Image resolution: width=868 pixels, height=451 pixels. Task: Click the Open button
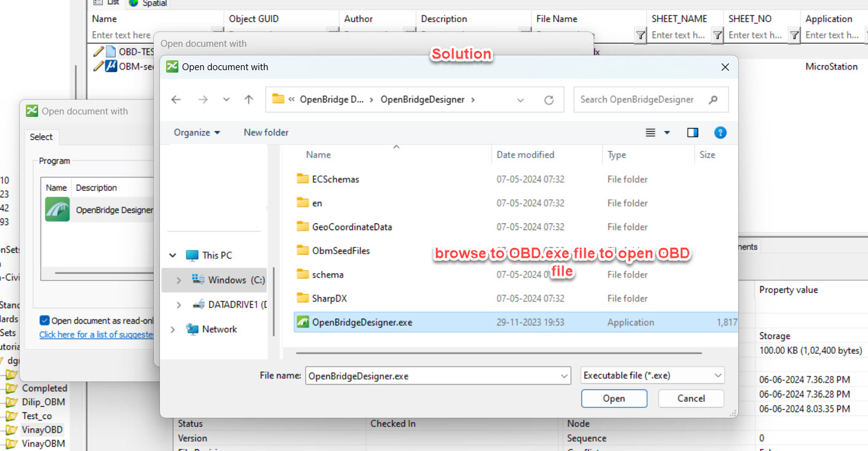(x=614, y=399)
